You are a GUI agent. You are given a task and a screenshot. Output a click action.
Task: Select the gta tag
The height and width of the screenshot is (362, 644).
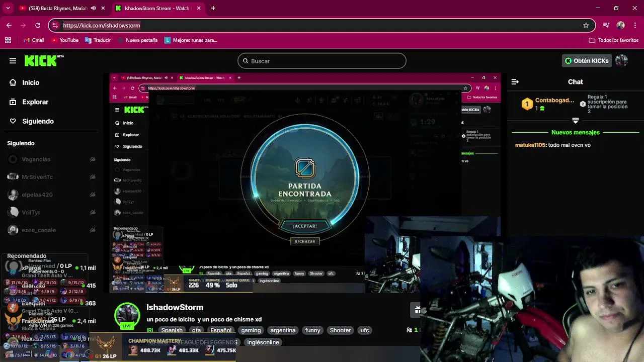(x=196, y=330)
